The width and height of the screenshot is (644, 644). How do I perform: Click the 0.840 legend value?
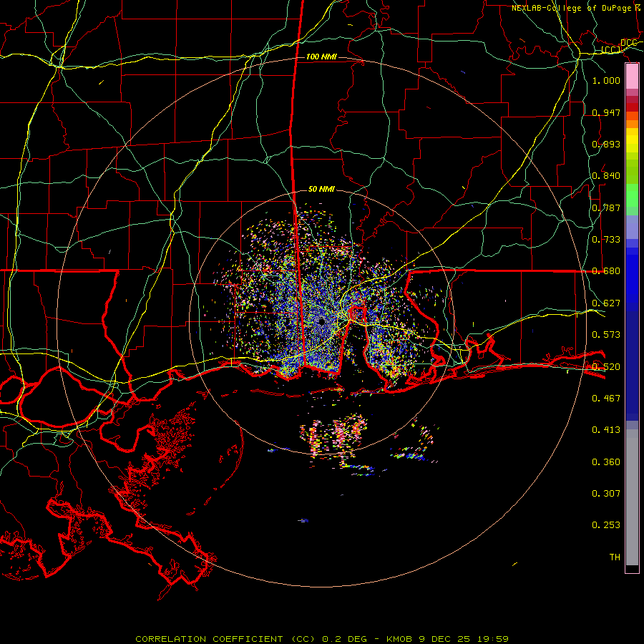(606, 176)
